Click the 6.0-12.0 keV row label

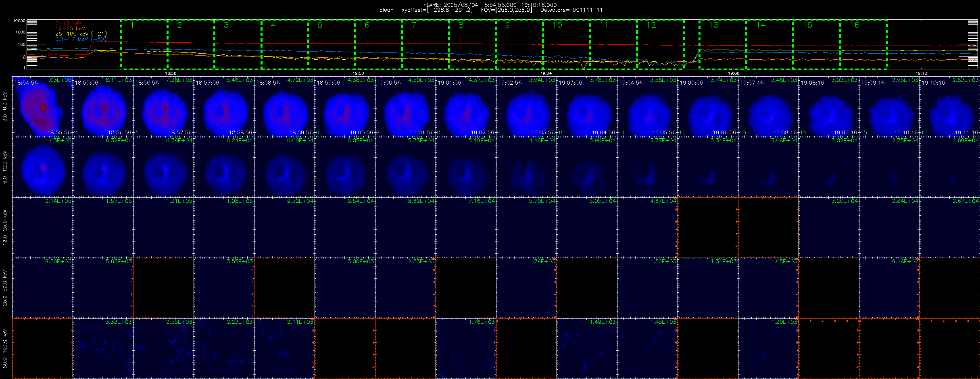pos(5,167)
